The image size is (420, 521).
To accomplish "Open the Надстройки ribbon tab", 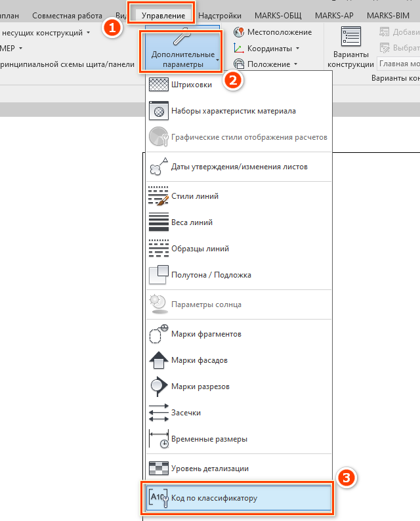I will (x=220, y=14).
